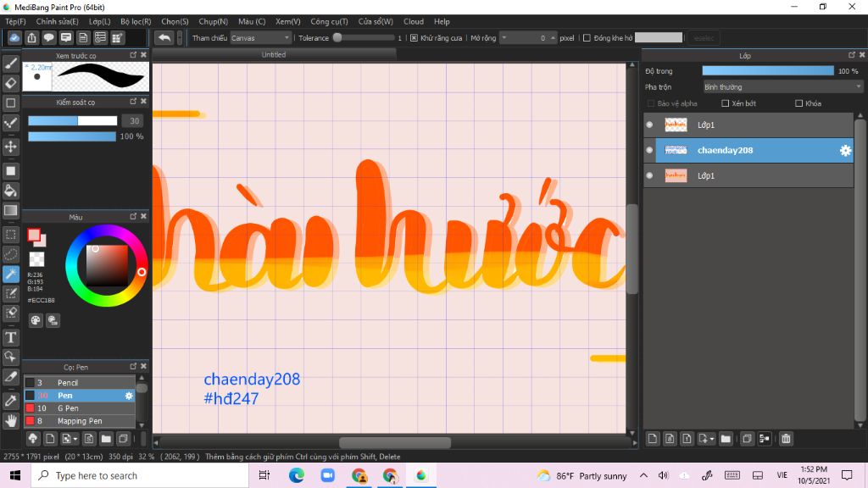Image resolution: width=868 pixels, height=488 pixels.
Task: Select the Move tool
Action: [10, 147]
